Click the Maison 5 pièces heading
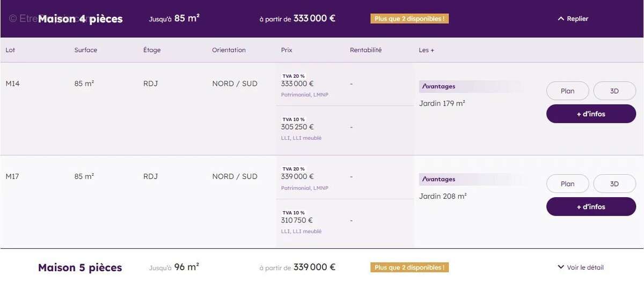The width and height of the screenshot is (644, 290). click(x=80, y=267)
